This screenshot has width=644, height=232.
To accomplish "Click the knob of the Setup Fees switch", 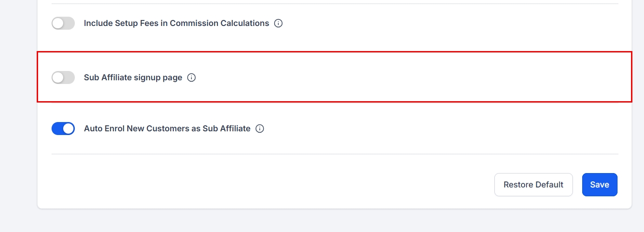I will 58,23.
